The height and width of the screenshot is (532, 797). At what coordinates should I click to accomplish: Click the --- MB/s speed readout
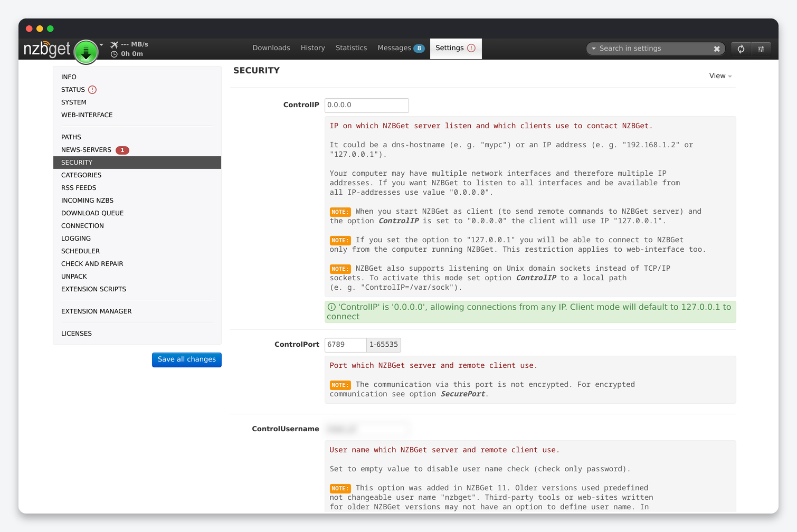pos(135,44)
